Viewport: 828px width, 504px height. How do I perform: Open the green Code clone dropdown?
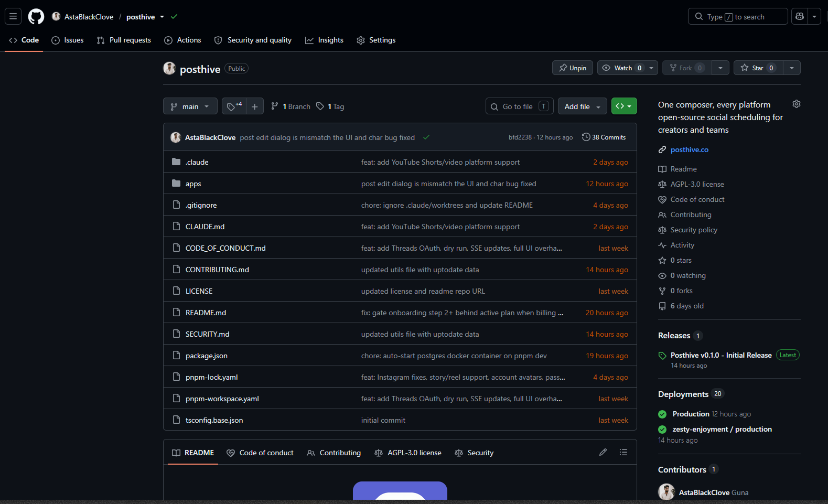pyautogui.click(x=624, y=106)
